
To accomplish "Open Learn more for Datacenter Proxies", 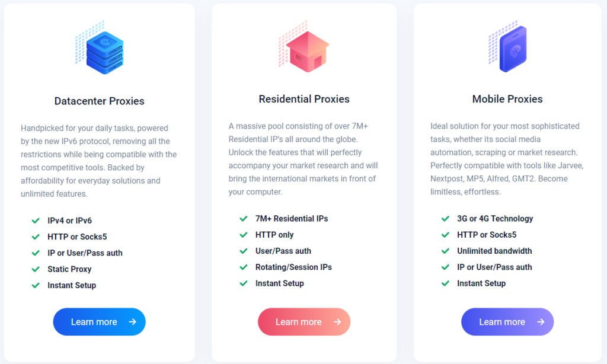I will click(x=99, y=322).
